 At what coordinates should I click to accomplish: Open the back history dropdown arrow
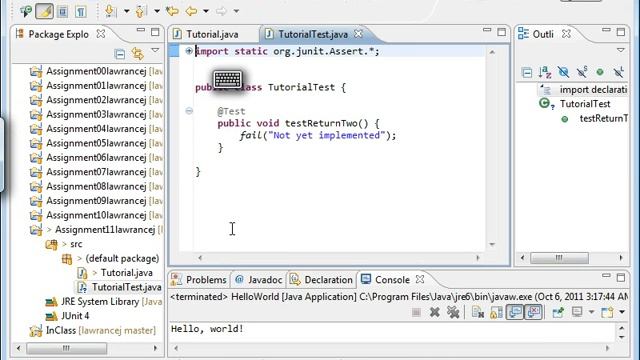pos(206,11)
